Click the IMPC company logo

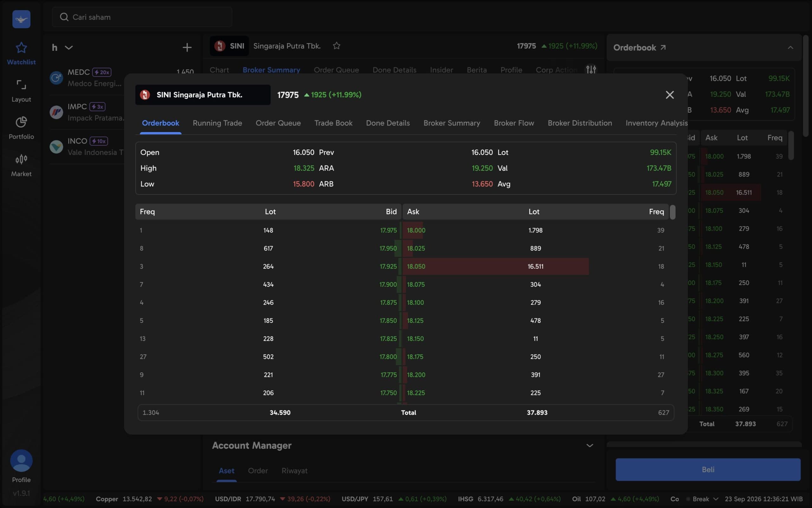tap(56, 112)
